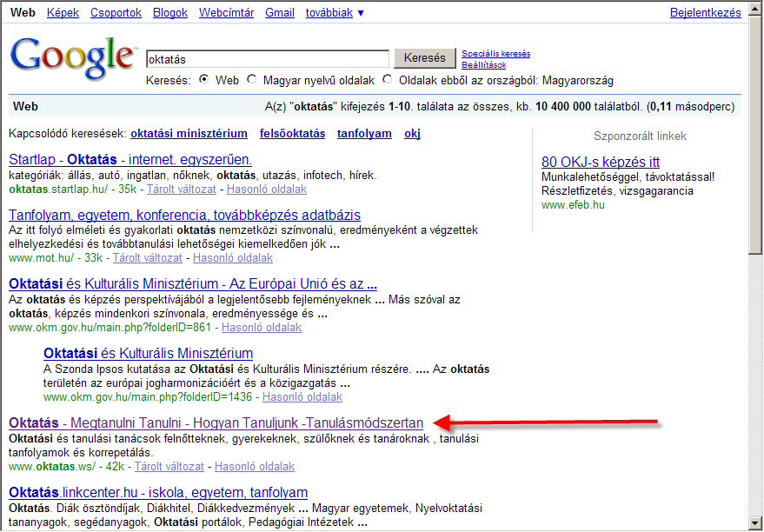The width and height of the screenshot is (764, 532).
Task: Open Oktatási és Kulturális Minisztérium - Az Európai Unió result
Action: tap(193, 284)
